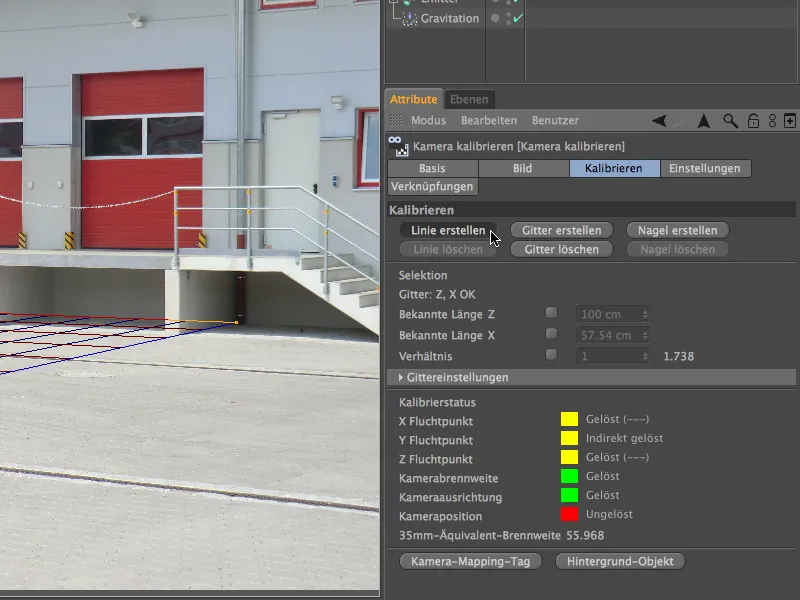Click the Gravitation object icon
Image resolution: width=800 pixels, height=600 pixels.
pyautogui.click(x=409, y=19)
